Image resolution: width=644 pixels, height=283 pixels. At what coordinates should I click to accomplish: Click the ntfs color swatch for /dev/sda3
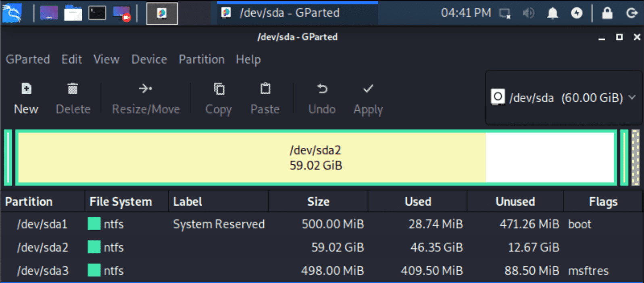[x=94, y=271]
